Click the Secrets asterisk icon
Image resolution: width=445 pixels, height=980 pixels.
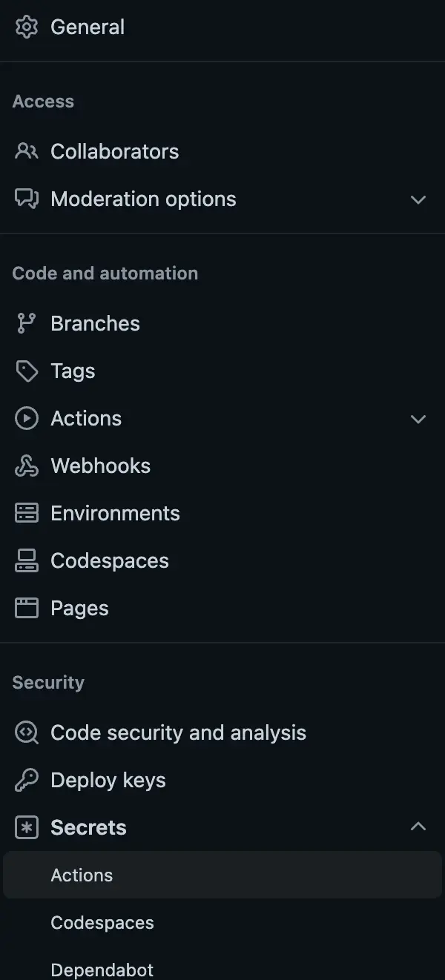click(27, 828)
